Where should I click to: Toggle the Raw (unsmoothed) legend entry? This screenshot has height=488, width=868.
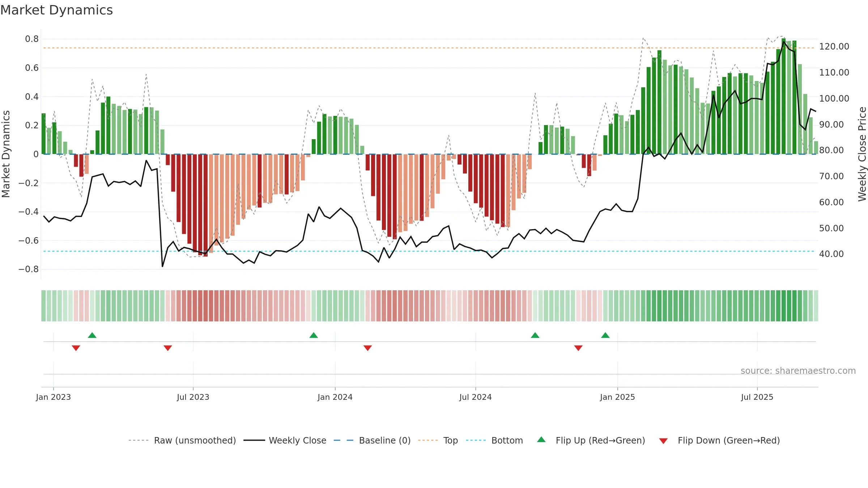point(195,440)
